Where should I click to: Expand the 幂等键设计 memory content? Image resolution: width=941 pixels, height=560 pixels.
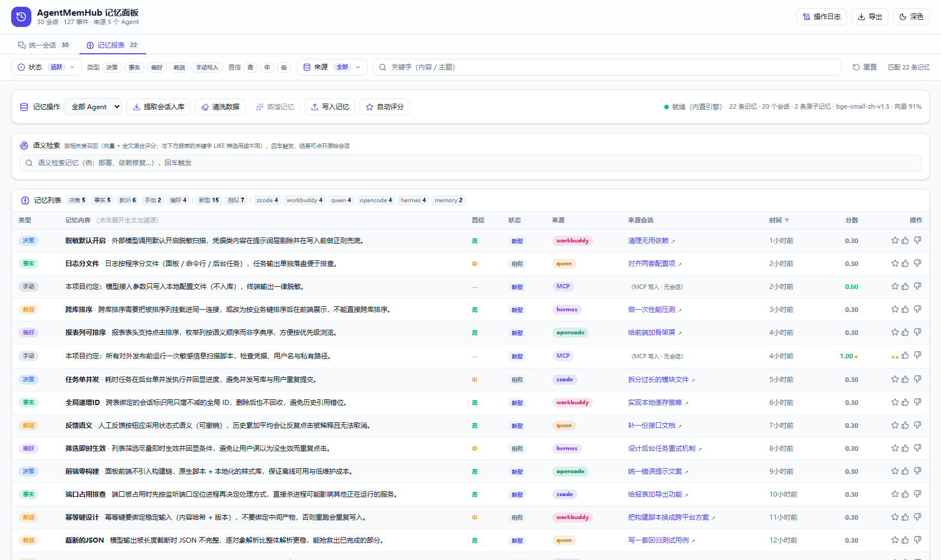click(x=216, y=517)
